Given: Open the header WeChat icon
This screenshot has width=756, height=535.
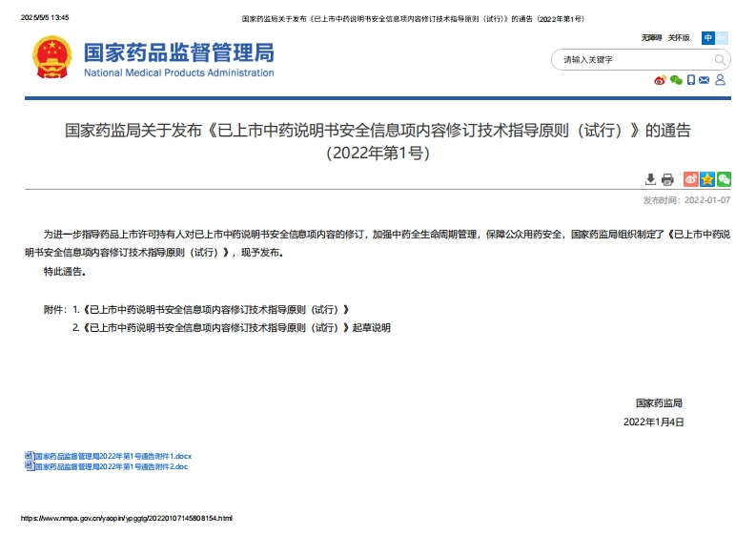Looking at the screenshot, I should (x=676, y=80).
